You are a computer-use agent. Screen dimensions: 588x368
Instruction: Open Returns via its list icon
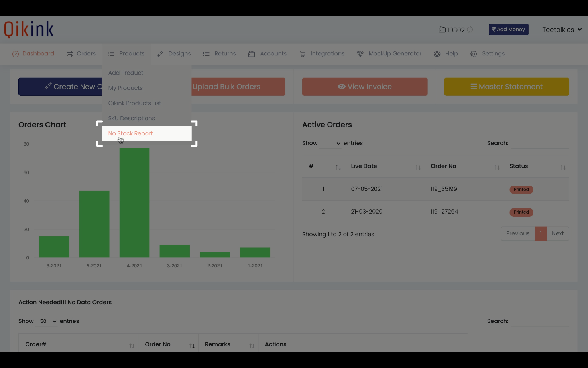(206, 53)
